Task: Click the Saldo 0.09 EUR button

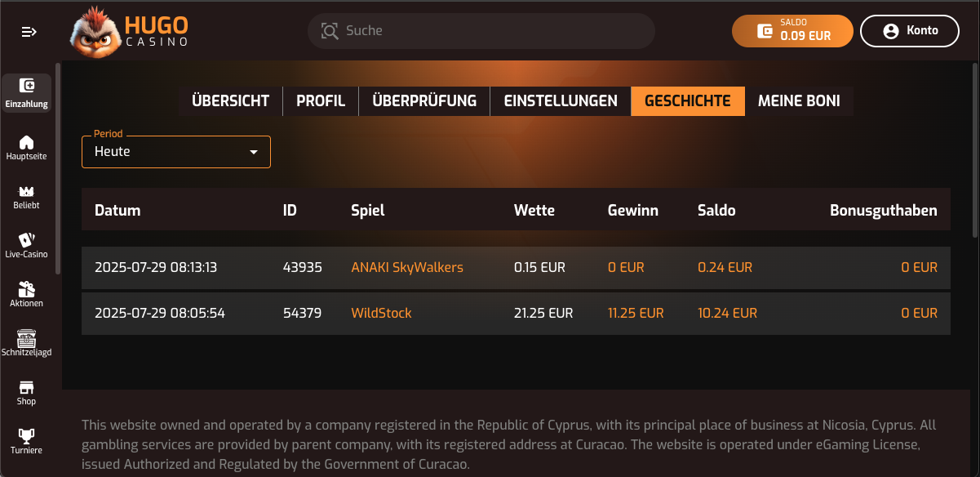Action: tap(792, 31)
